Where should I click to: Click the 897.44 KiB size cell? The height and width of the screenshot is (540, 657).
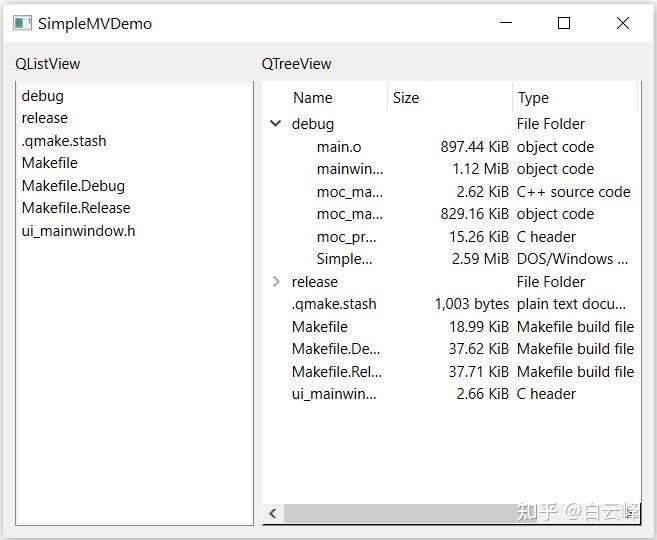click(x=474, y=147)
